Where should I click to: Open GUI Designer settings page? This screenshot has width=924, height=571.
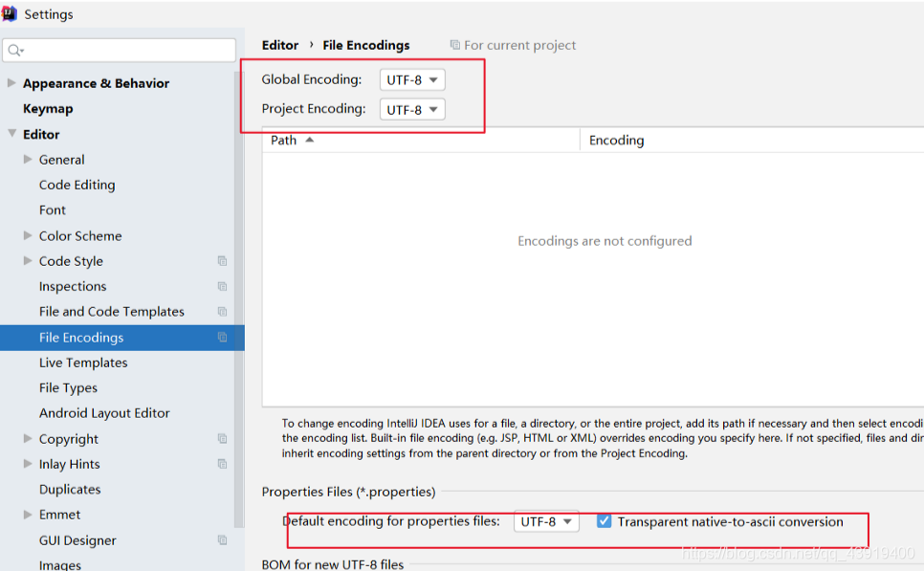[x=77, y=539]
